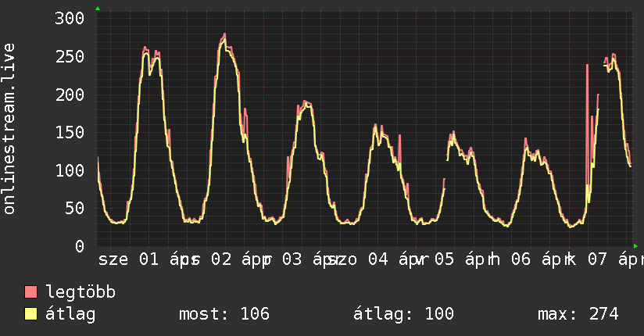
Task: Click the 150 label on the y-axis
Action: pyautogui.click(x=68, y=133)
